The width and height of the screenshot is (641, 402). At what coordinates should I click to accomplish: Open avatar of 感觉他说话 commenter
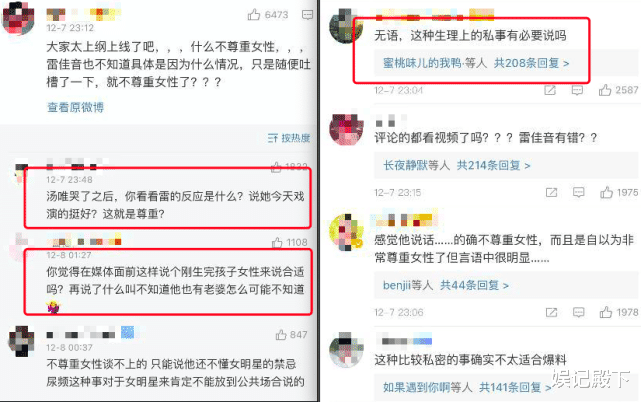pyautogui.click(x=346, y=231)
